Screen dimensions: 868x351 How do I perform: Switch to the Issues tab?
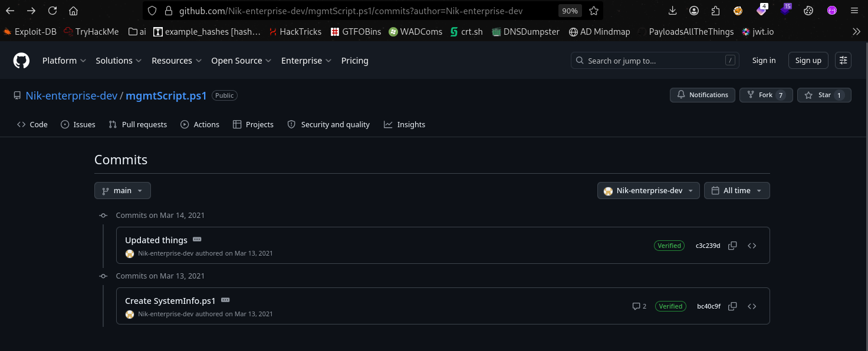(78, 124)
